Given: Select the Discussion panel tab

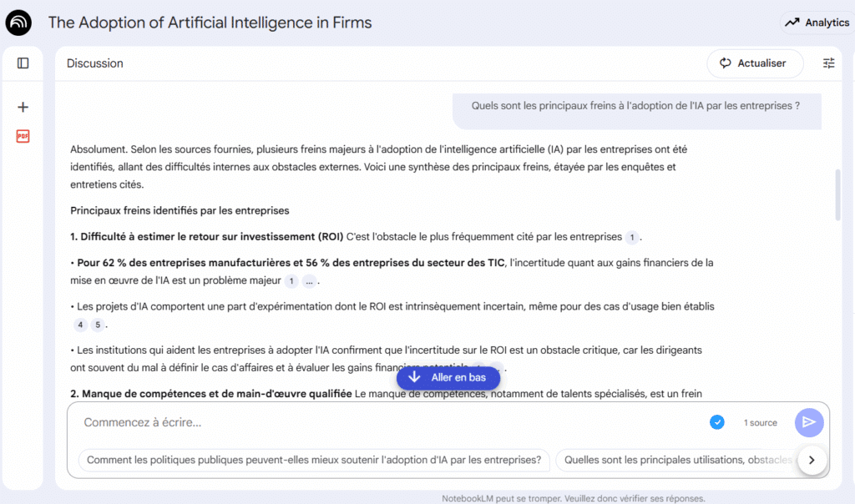Looking at the screenshot, I should [94, 63].
